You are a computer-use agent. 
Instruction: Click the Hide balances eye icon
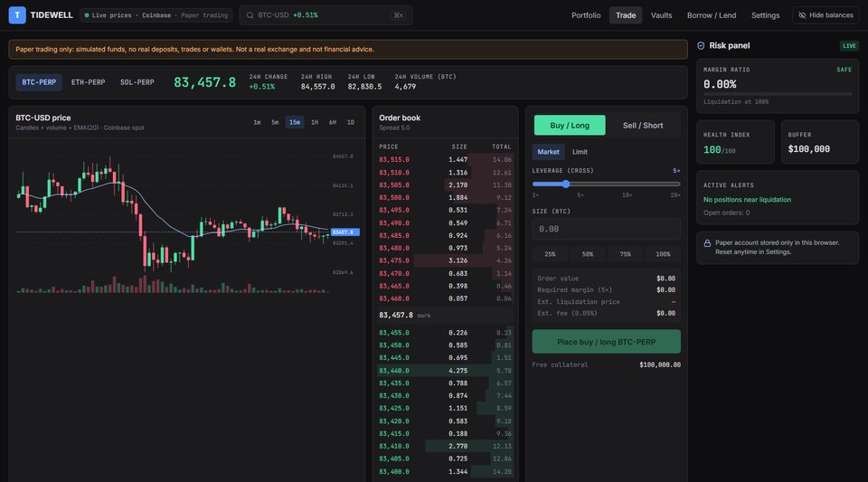(x=802, y=15)
